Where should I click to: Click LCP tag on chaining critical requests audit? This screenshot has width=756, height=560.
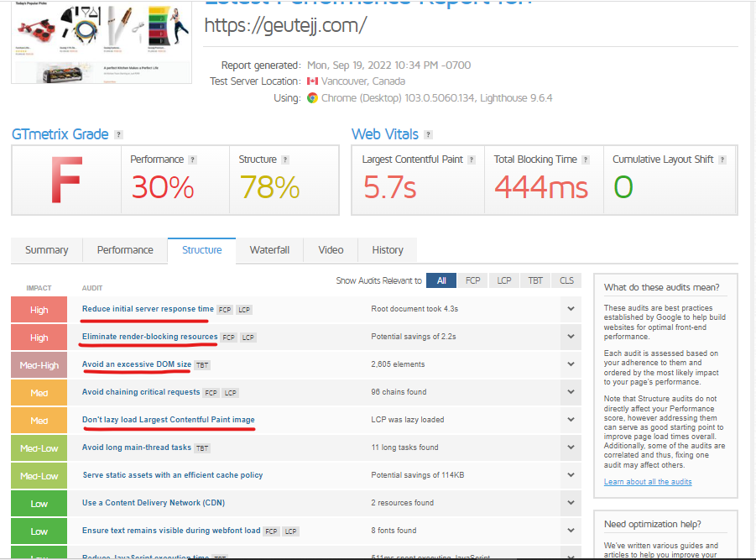tap(231, 393)
